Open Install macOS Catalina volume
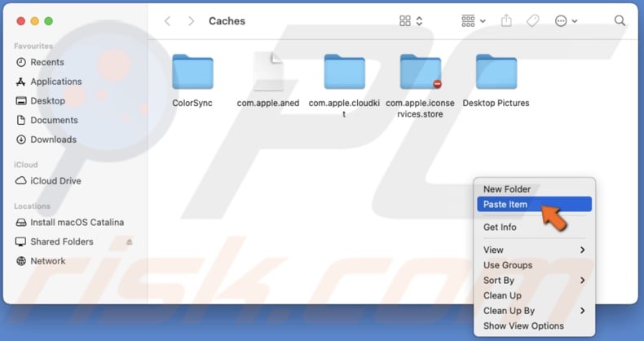Screen dimensions: 644x341 tap(69, 222)
